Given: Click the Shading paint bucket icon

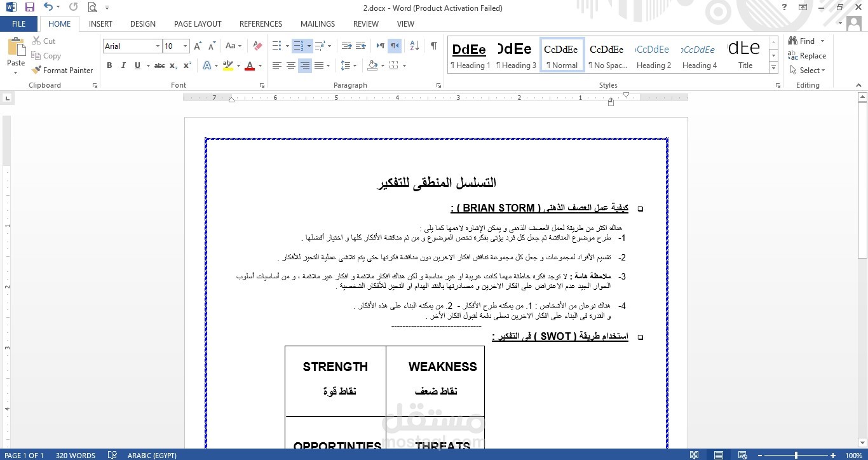Looking at the screenshot, I should click(x=372, y=65).
